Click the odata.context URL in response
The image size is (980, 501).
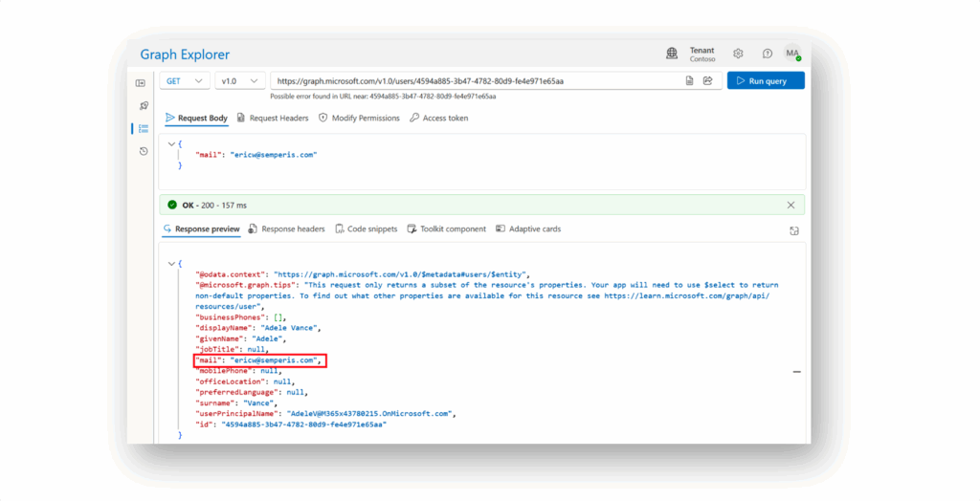pos(401,274)
